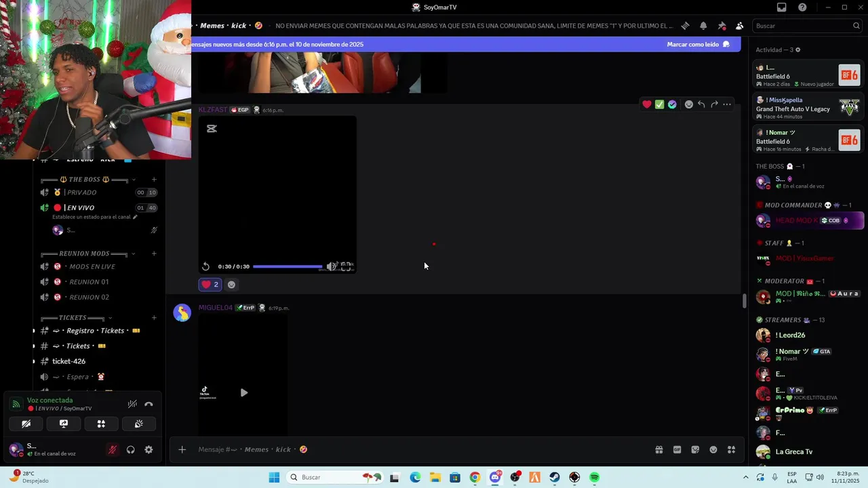Open the apps launcher icon in message bar
This screenshot has width=868, height=488.
click(x=731, y=449)
